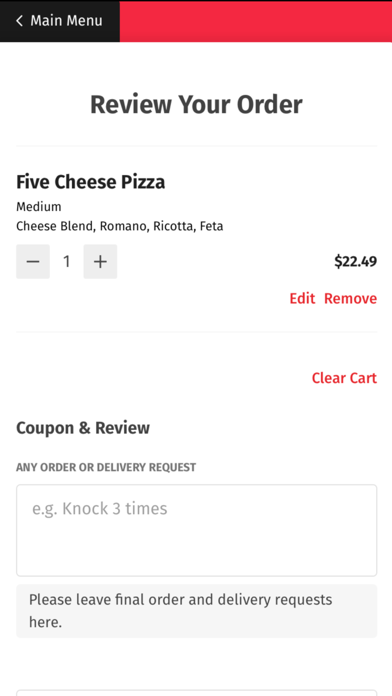Click the red header bar
Viewport: 392px width, 696px height.
click(x=256, y=21)
